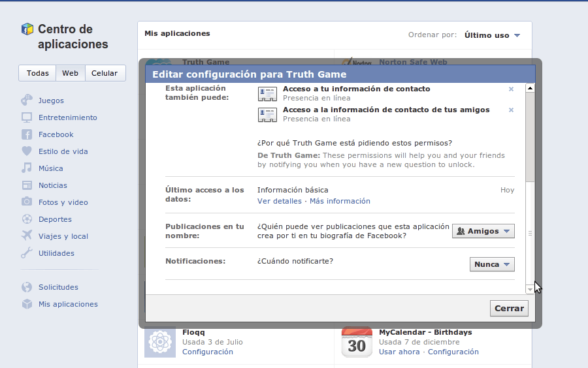Click the Fotos y video camera icon

coord(27,202)
